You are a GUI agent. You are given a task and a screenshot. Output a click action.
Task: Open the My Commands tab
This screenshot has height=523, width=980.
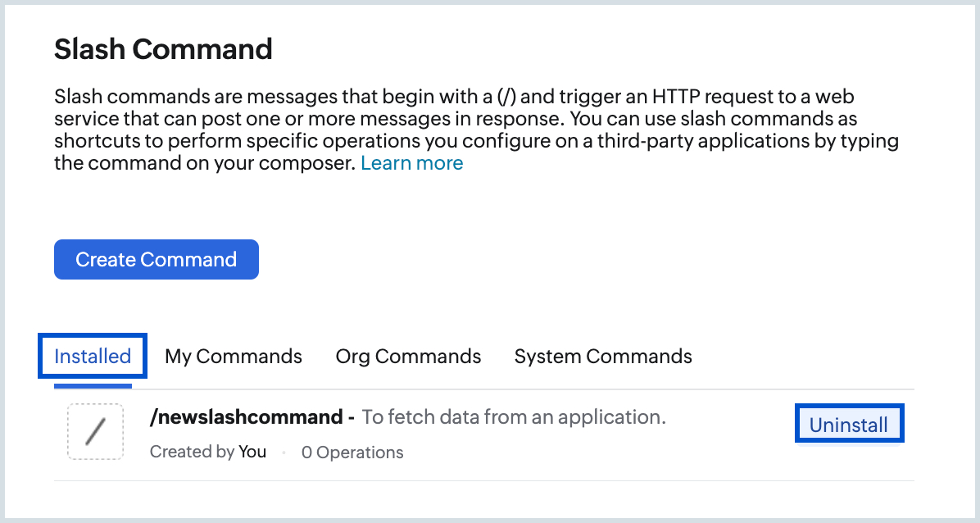(x=234, y=357)
